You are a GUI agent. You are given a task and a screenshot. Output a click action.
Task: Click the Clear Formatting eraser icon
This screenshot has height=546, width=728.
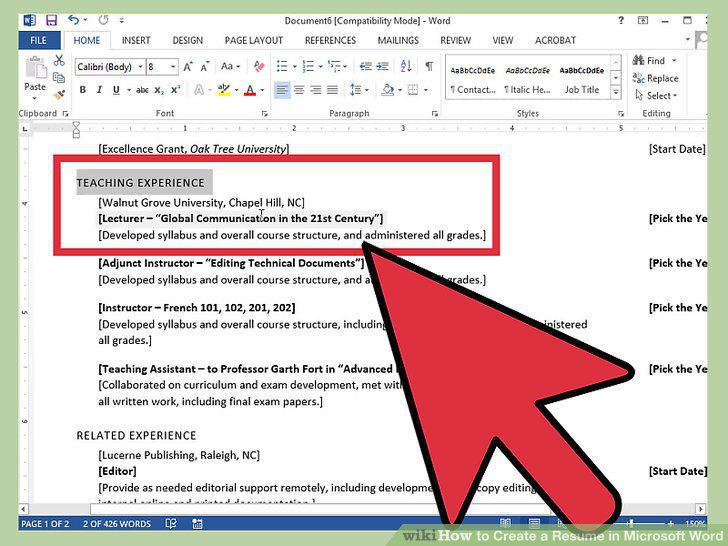point(259,66)
